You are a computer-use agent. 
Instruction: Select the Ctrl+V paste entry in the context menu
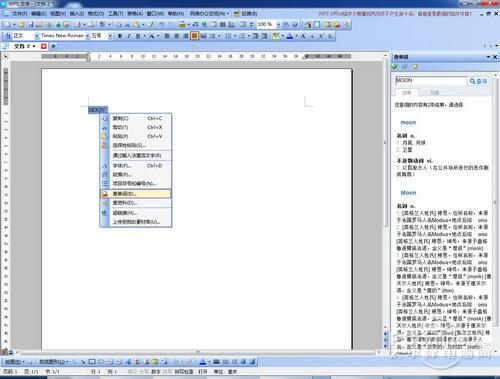[x=136, y=136]
